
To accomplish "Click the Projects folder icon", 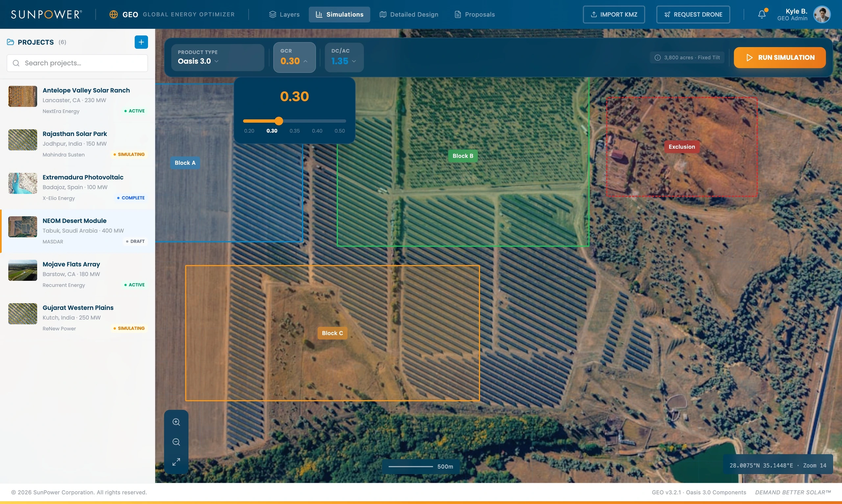I will [x=11, y=42].
